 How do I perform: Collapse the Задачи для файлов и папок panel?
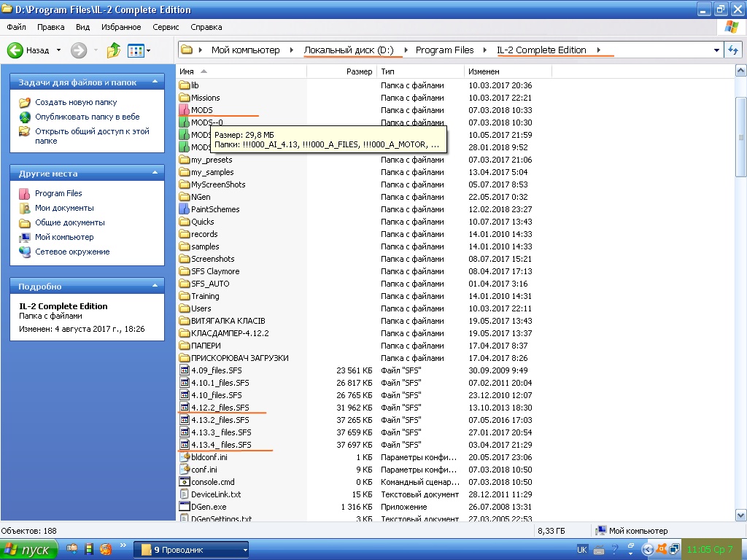pyautogui.click(x=155, y=82)
